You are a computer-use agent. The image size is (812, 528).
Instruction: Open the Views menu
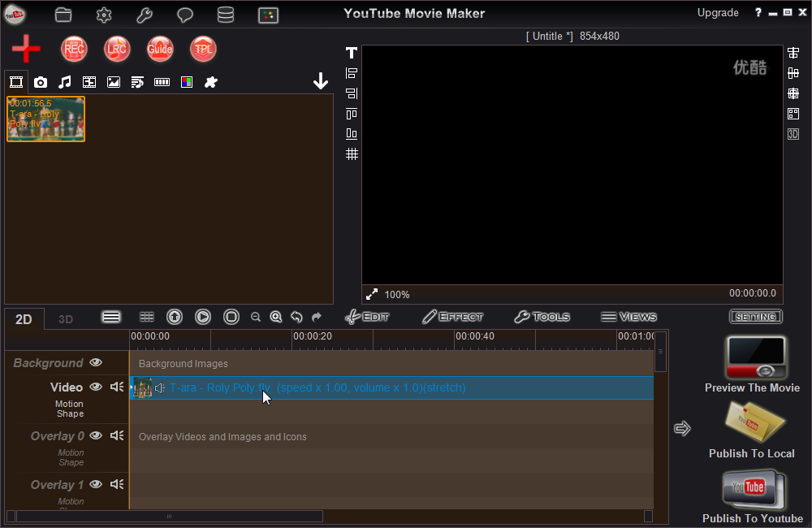click(x=628, y=317)
